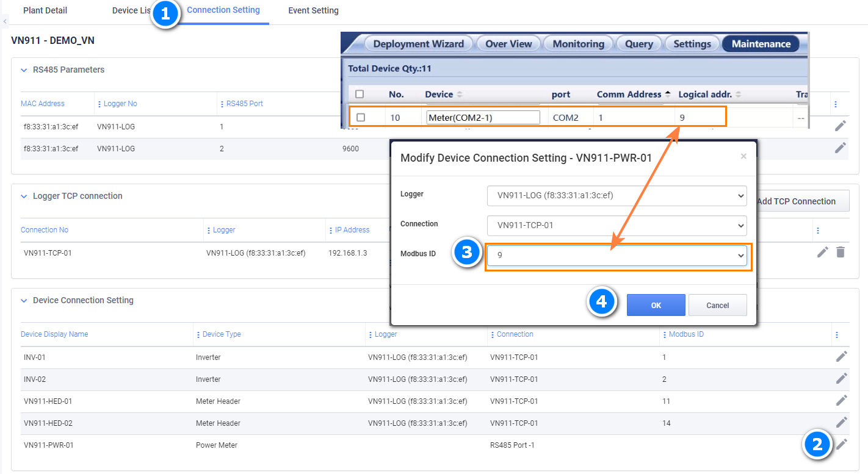The height and width of the screenshot is (474, 868).
Task: Edit the INV-02 inverter connection
Action: point(841,378)
